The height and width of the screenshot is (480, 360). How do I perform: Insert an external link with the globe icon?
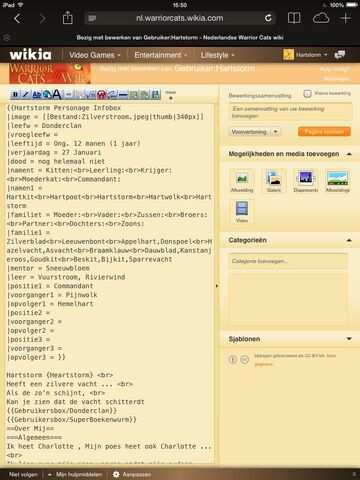click(x=47, y=95)
